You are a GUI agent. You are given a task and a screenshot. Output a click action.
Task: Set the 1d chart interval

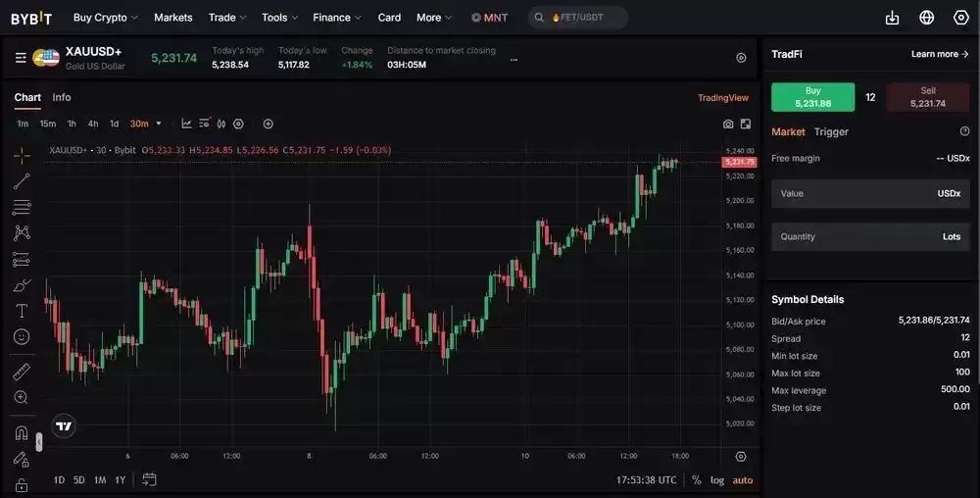(x=114, y=124)
